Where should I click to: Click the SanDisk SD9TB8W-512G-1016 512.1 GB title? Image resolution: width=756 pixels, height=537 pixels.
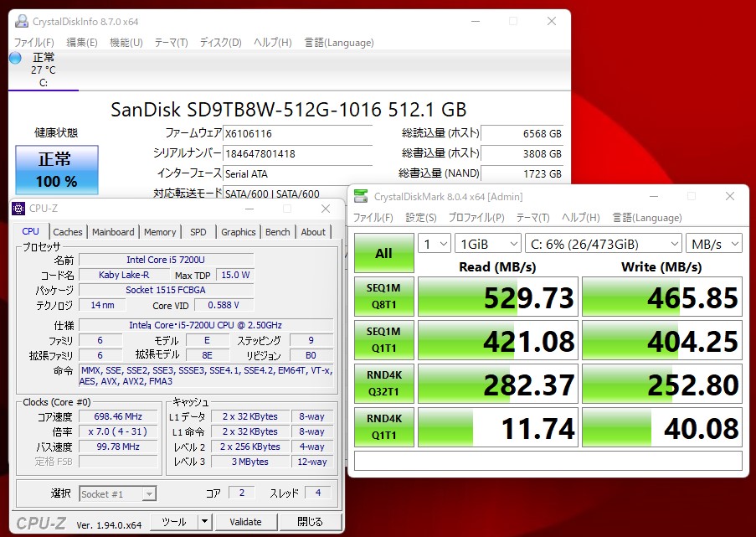point(288,110)
